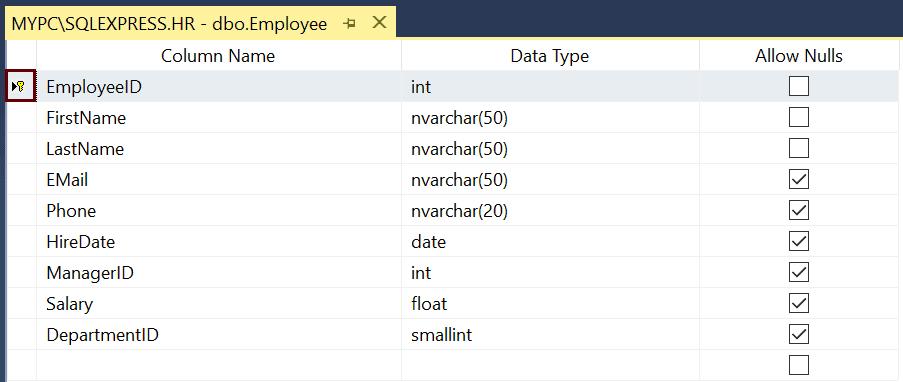Viewport: 903px width, 382px height.
Task: Click the Data Type header
Action: (551, 55)
